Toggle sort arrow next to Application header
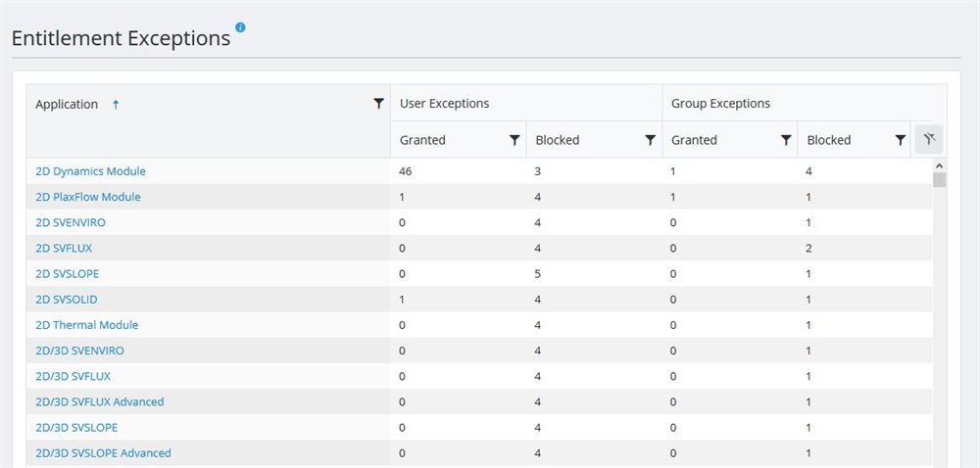980x468 pixels. coord(116,105)
